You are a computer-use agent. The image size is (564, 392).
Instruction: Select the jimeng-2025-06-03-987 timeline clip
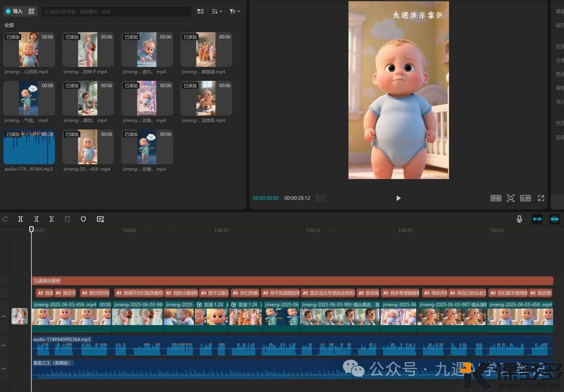coord(452,316)
